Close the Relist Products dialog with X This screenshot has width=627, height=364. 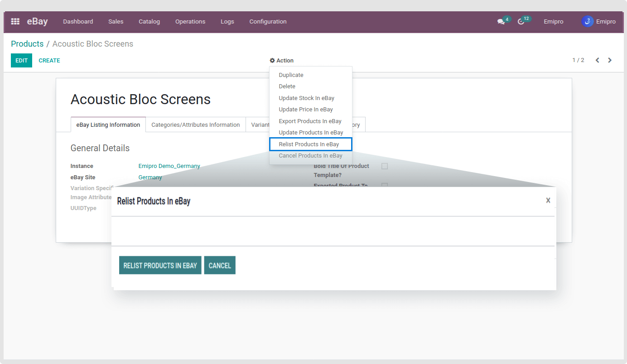(548, 200)
